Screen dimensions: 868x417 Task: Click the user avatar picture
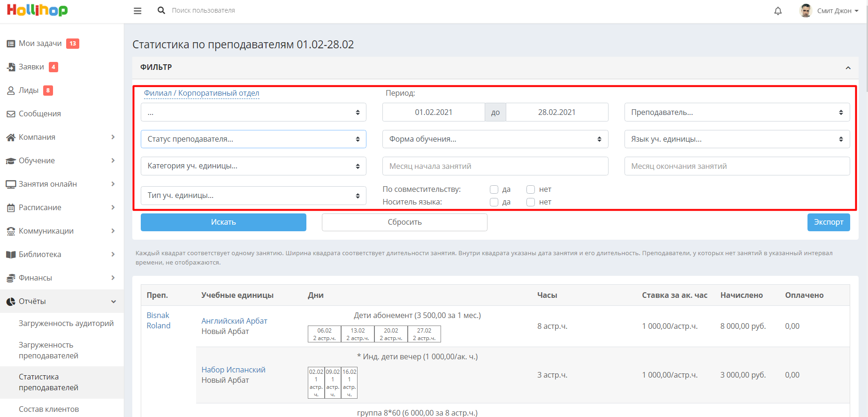[x=806, y=10]
